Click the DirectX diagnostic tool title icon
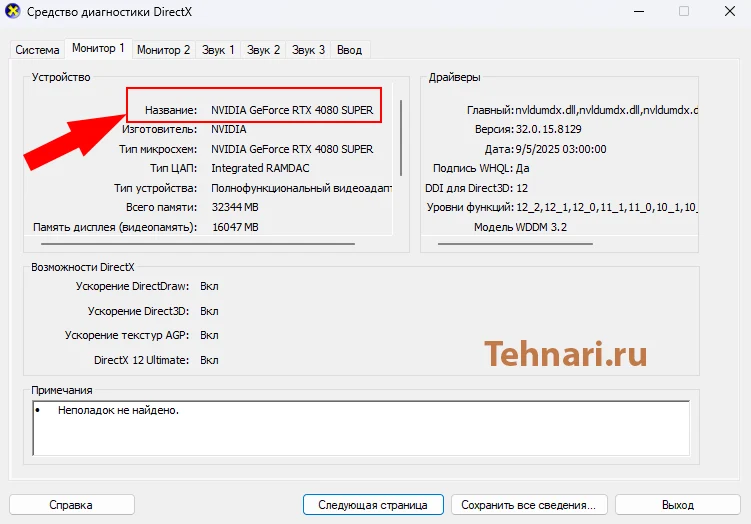This screenshot has height=524, width=751. [x=12, y=11]
